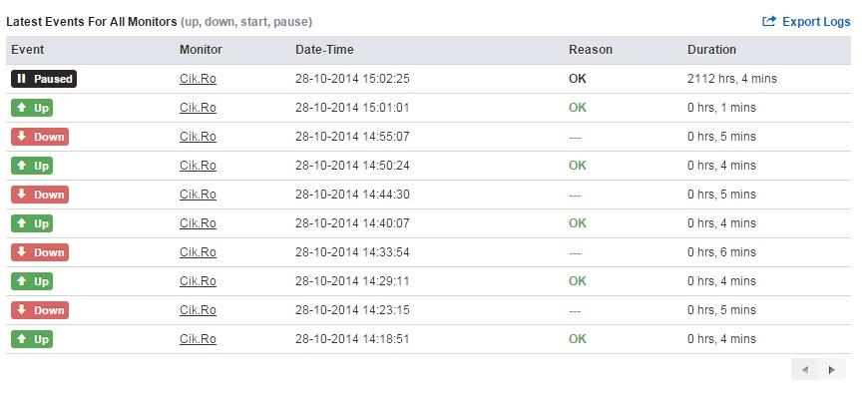Image resolution: width=868 pixels, height=401 pixels.
Task: Go to the next page of events
Action: (831, 369)
